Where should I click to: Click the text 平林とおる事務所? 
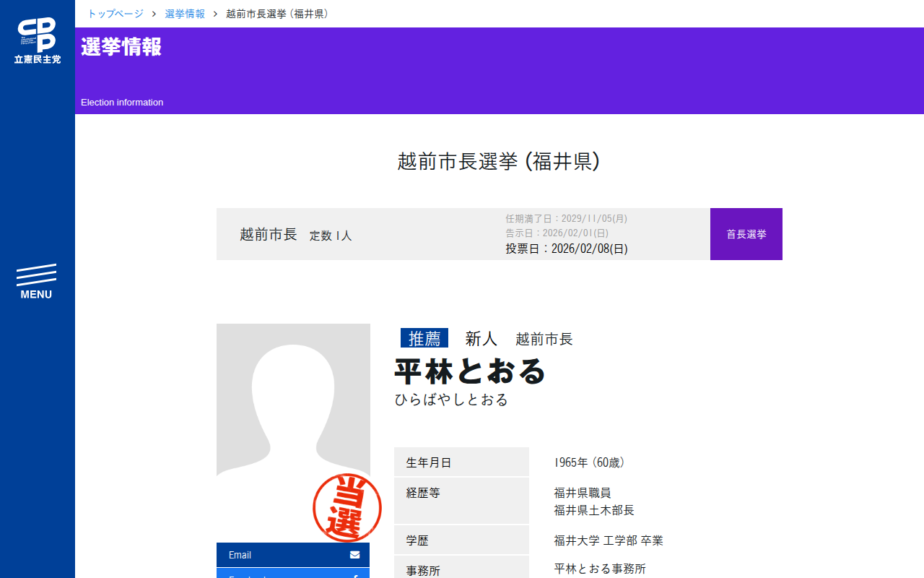click(600, 569)
